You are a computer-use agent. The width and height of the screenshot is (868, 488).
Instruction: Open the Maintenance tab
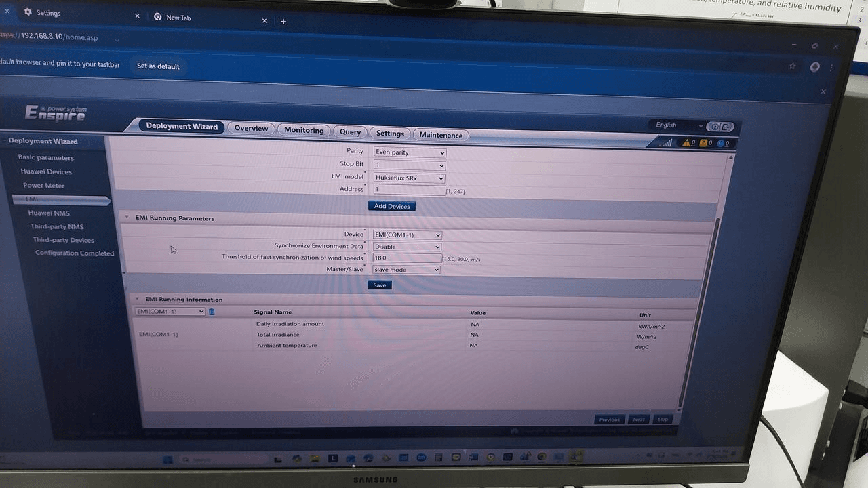(441, 135)
